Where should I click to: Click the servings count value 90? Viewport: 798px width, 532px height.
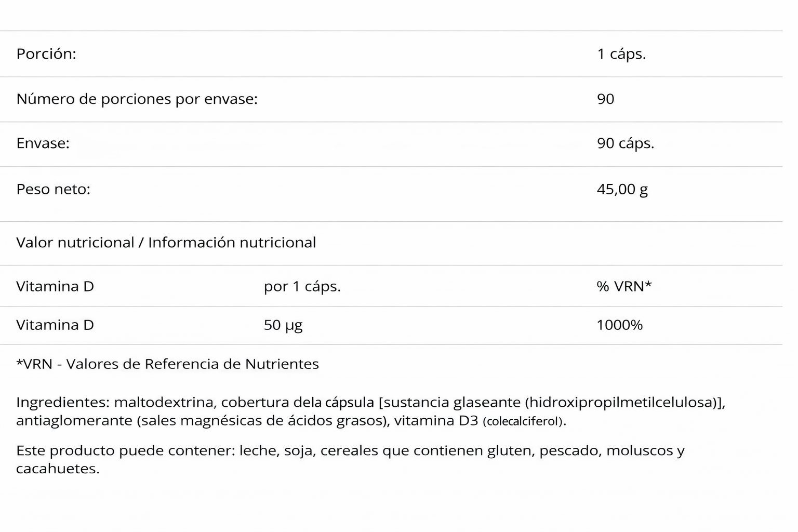(x=605, y=99)
